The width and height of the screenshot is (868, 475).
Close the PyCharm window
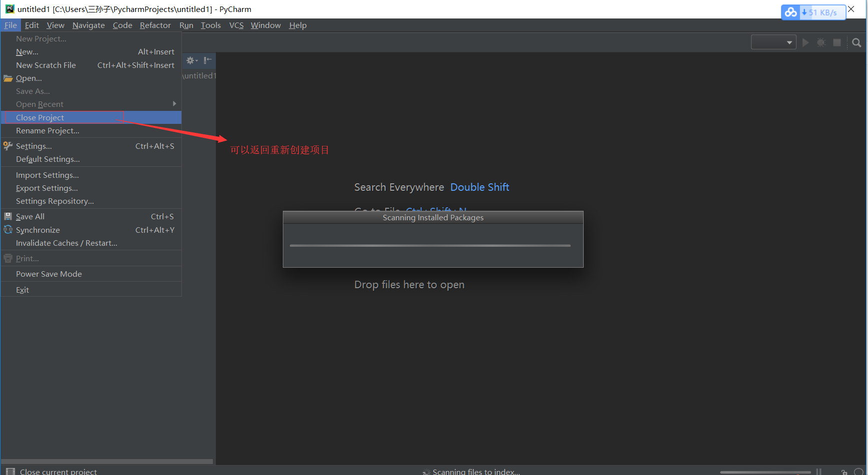pyautogui.click(x=851, y=9)
